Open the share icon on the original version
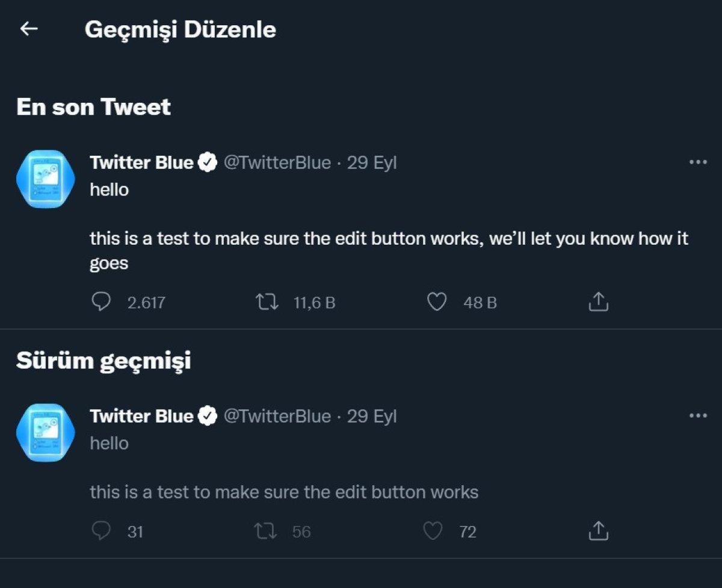 coord(597,530)
